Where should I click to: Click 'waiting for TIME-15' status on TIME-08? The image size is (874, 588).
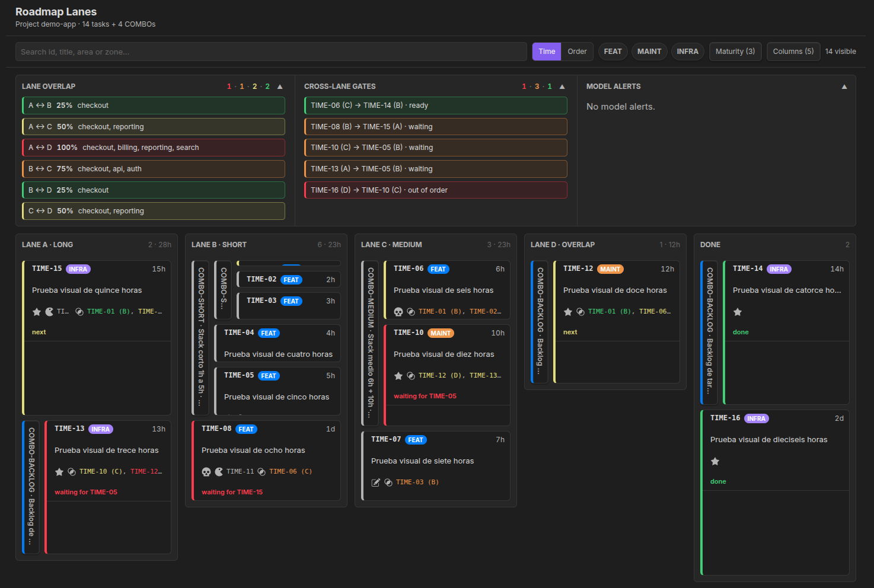pos(232,492)
